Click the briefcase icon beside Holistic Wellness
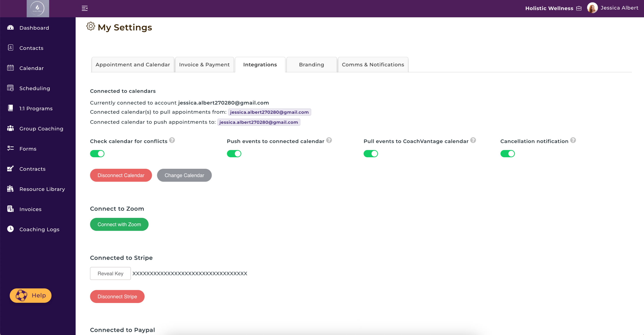644x335 pixels. 579,9
